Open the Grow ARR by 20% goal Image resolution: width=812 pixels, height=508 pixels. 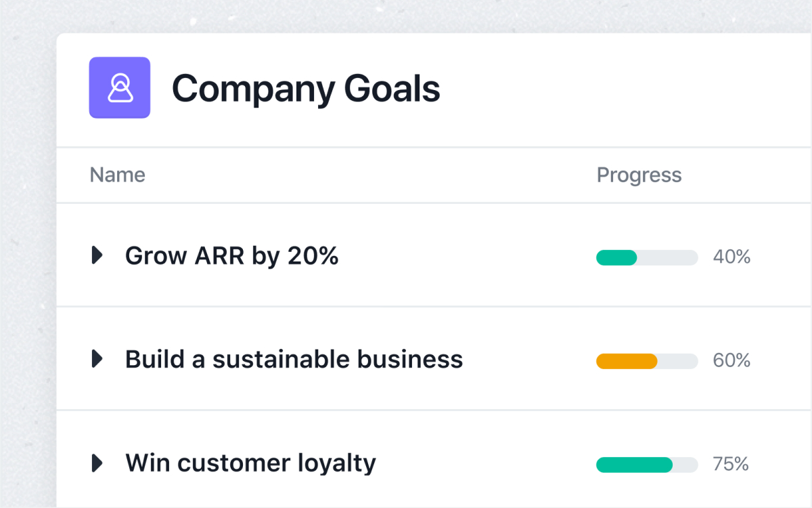[231, 256]
